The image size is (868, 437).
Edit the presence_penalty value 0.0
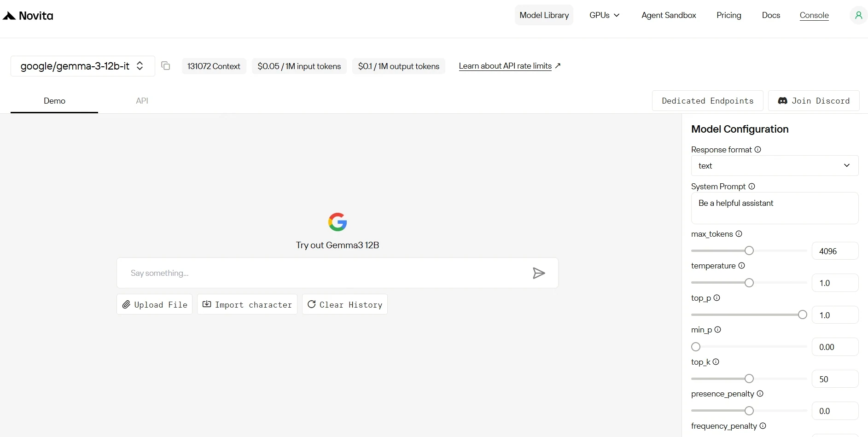(x=835, y=411)
